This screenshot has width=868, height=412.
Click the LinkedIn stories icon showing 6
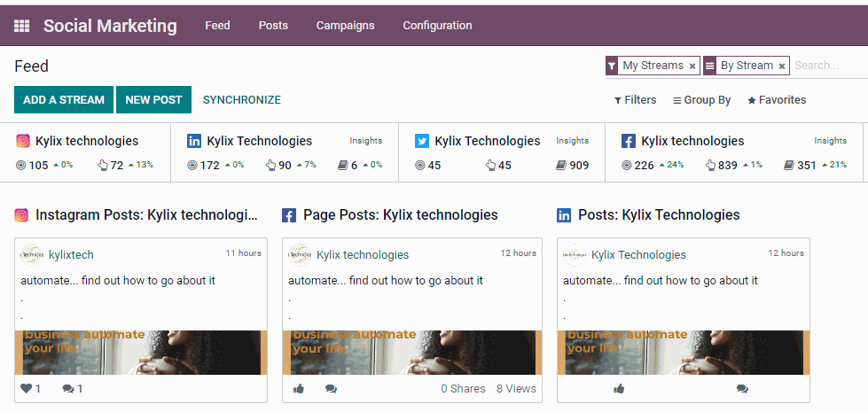(x=342, y=165)
